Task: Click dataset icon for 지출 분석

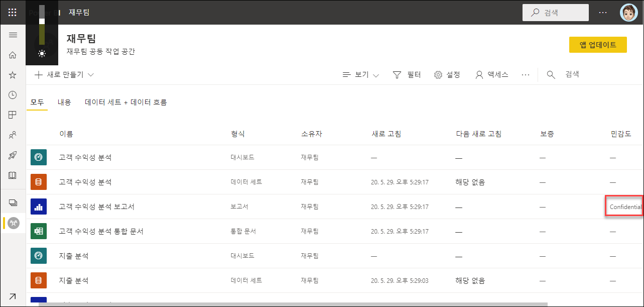Action: tap(39, 280)
